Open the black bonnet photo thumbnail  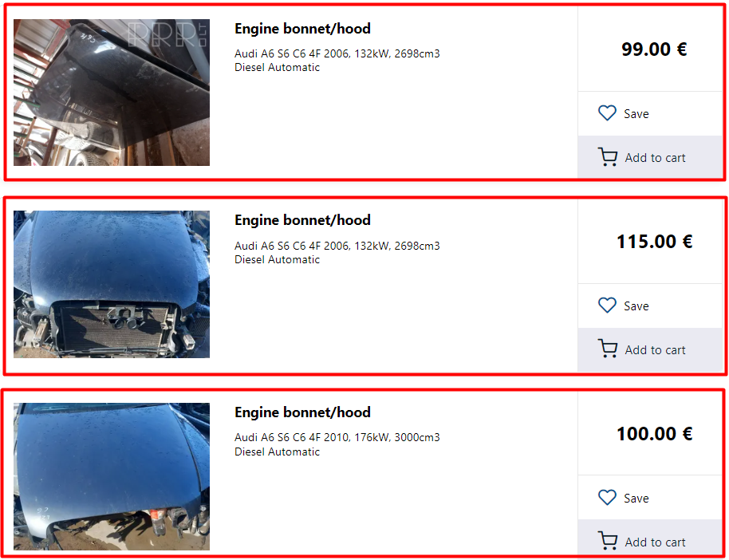pyautogui.click(x=112, y=93)
